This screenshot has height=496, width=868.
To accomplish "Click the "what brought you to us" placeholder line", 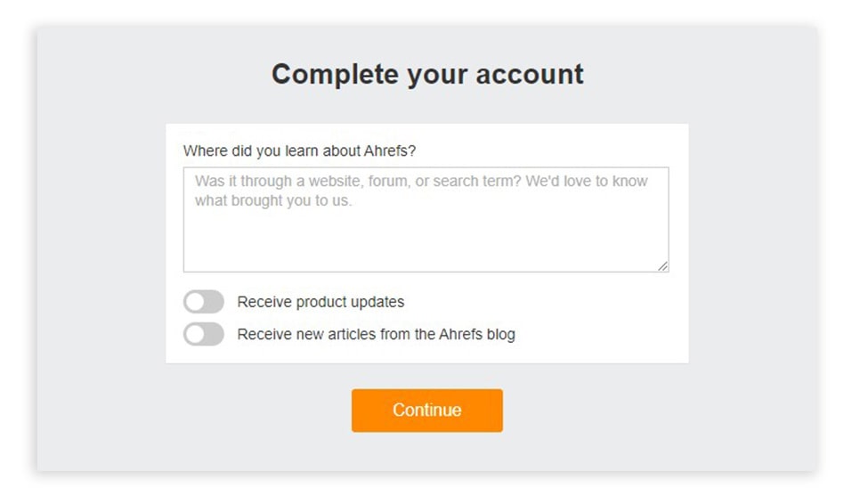I will 273,200.
